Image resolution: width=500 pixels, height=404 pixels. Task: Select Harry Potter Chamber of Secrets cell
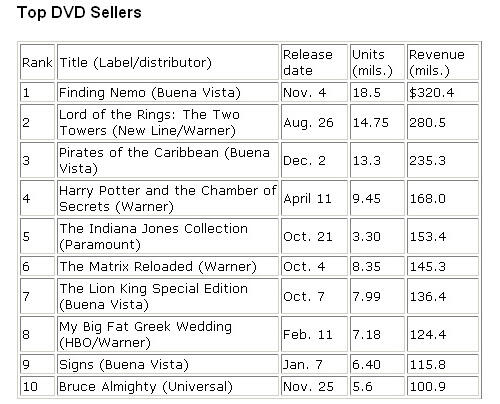168,198
